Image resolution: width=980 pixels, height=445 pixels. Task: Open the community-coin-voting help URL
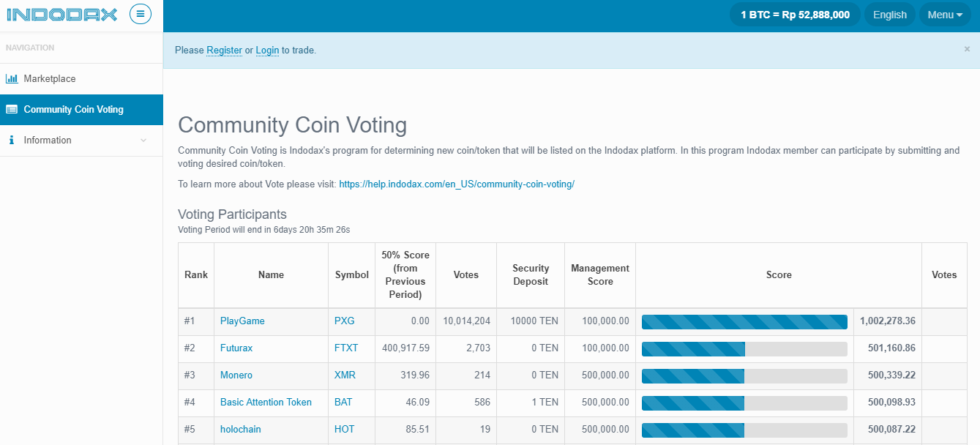(x=457, y=184)
